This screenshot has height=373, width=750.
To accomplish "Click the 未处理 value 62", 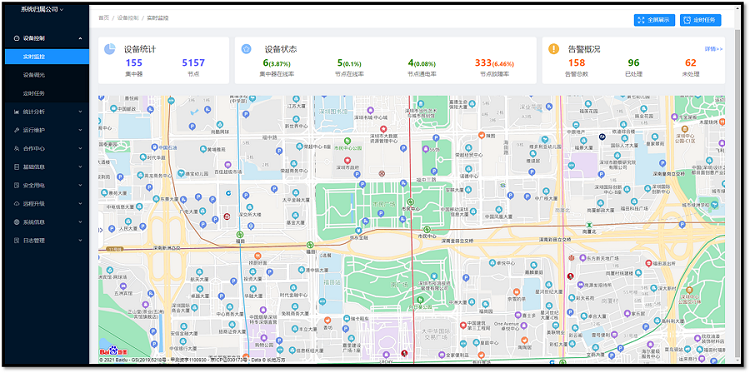I will pyautogui.click(x=691, y=63).
